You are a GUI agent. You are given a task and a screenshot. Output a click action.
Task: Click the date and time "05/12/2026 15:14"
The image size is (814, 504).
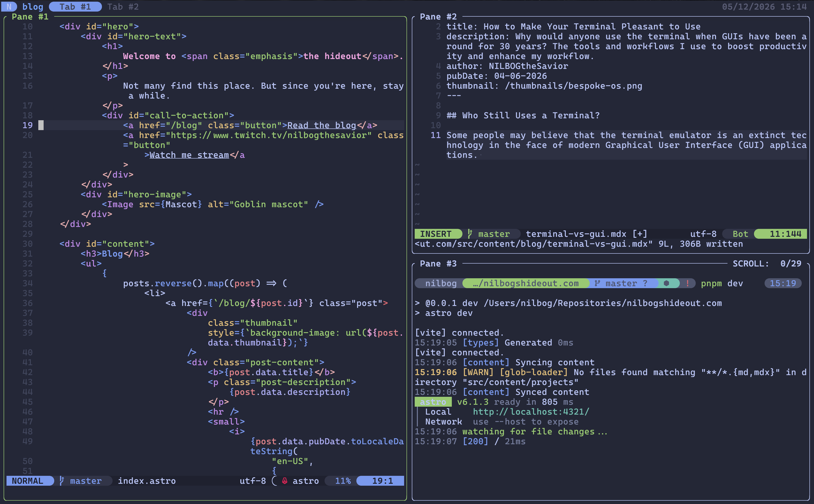(x=764, y=7)
